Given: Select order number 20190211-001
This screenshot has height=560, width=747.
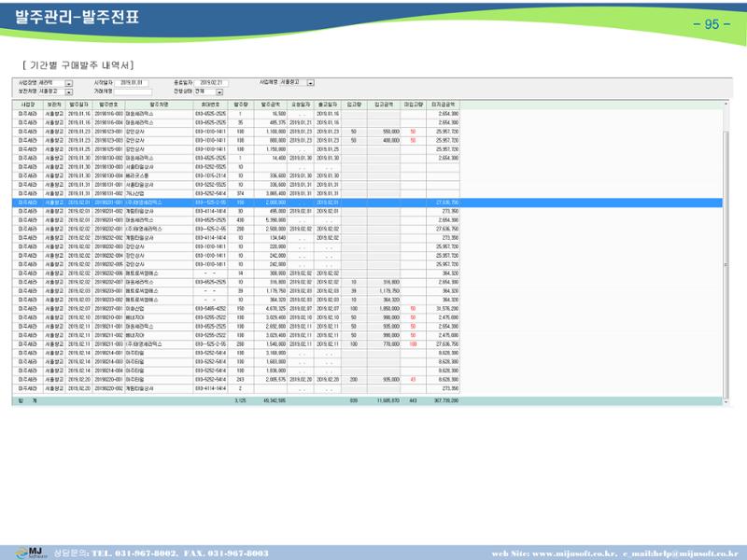Looking at the screenshot, I should coord(108,326).
